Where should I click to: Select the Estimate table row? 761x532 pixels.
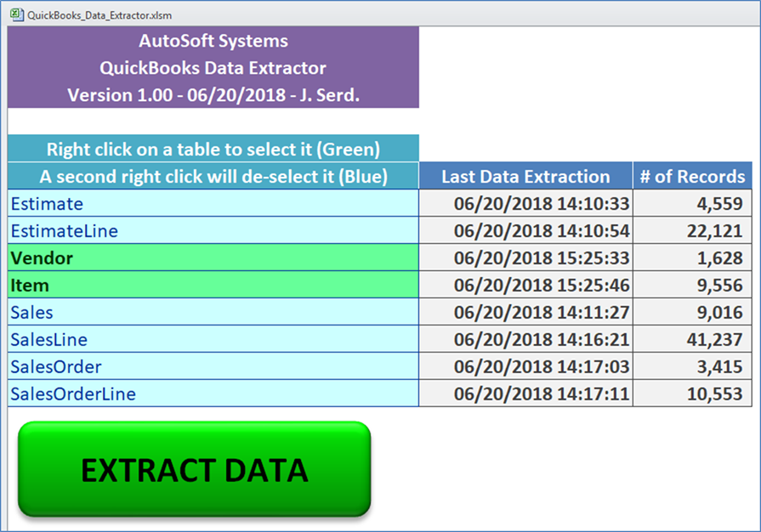point(213,203)
